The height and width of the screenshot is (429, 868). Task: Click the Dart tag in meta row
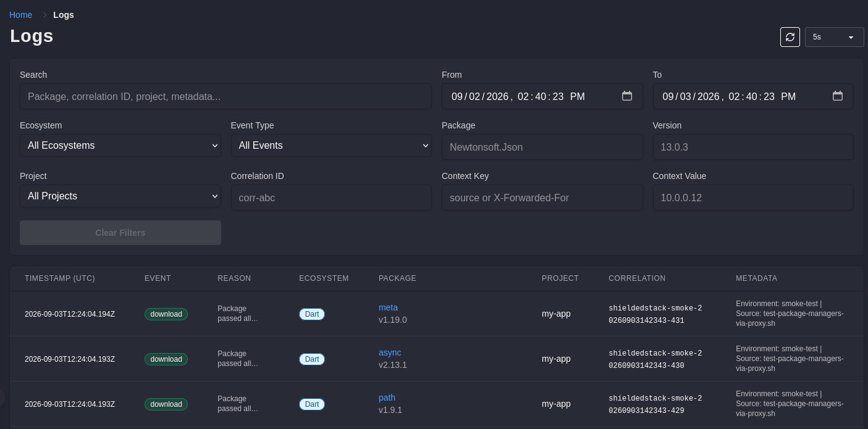[312, 314]
